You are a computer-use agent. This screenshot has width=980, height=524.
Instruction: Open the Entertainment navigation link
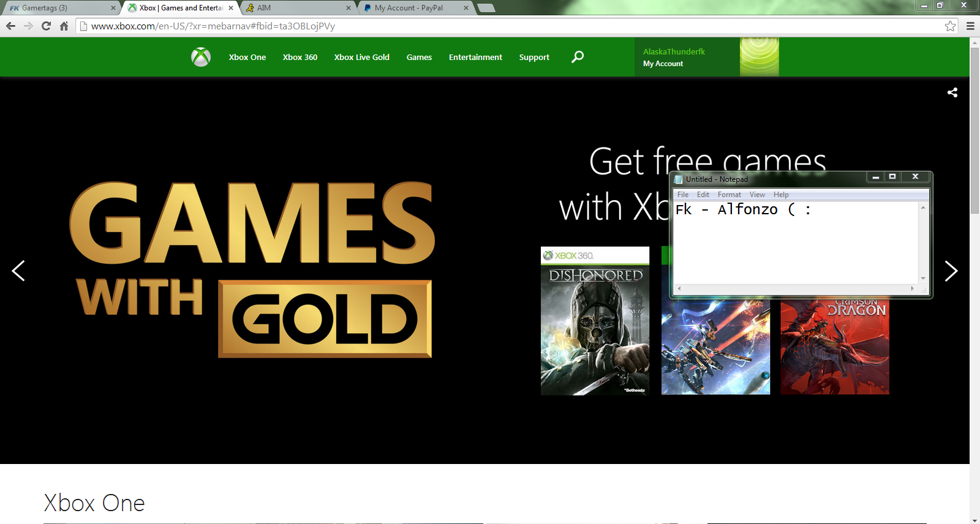(475, 57)
